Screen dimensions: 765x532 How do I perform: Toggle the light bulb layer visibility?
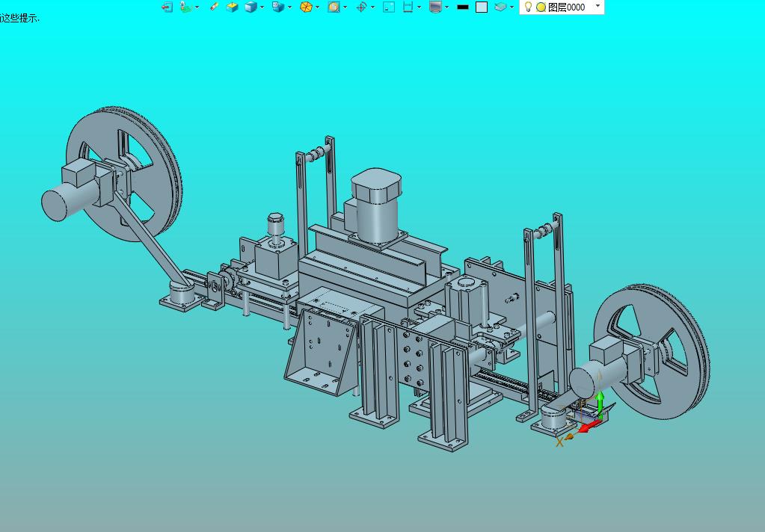(528, 6)
